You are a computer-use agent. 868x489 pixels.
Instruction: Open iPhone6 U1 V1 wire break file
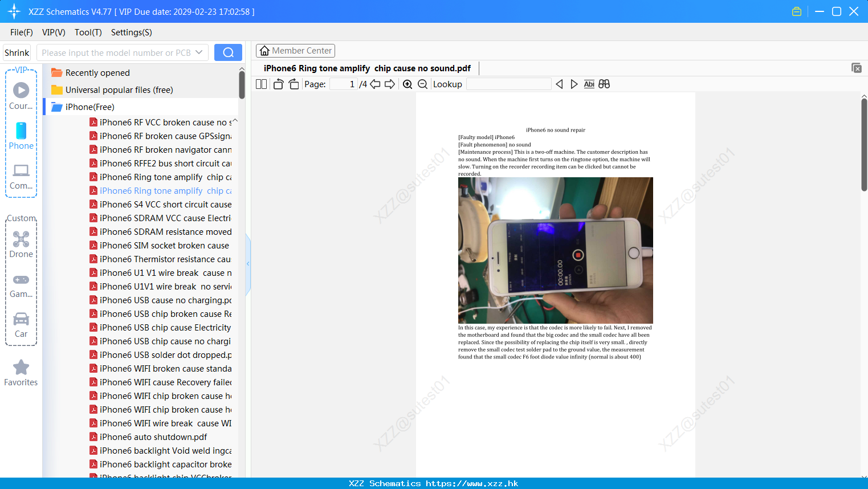coord(160,273)
